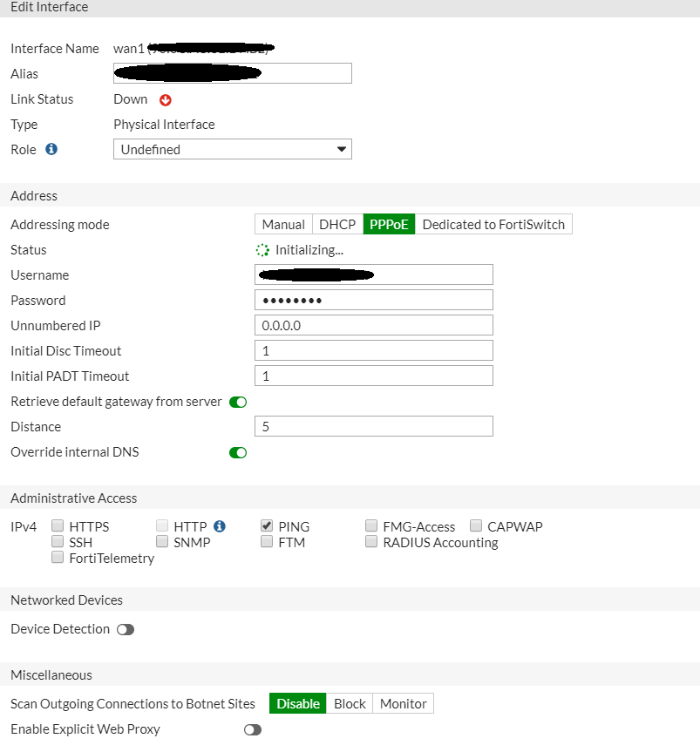Set botnet scanning to Block

click(350, 704)
